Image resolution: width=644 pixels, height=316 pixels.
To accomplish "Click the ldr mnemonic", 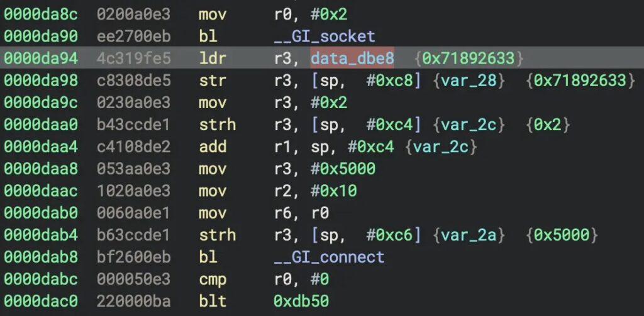I will [x=212, y=58].
